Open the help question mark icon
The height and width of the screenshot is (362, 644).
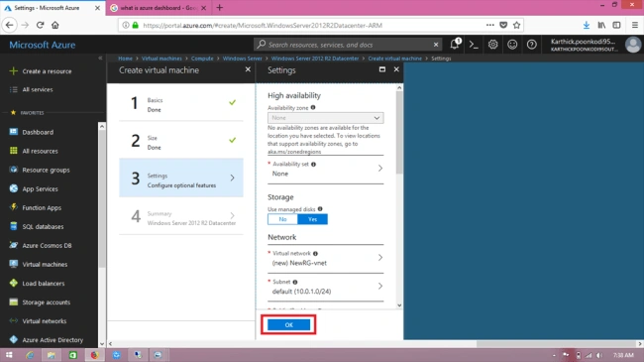(x=531, y=45)
